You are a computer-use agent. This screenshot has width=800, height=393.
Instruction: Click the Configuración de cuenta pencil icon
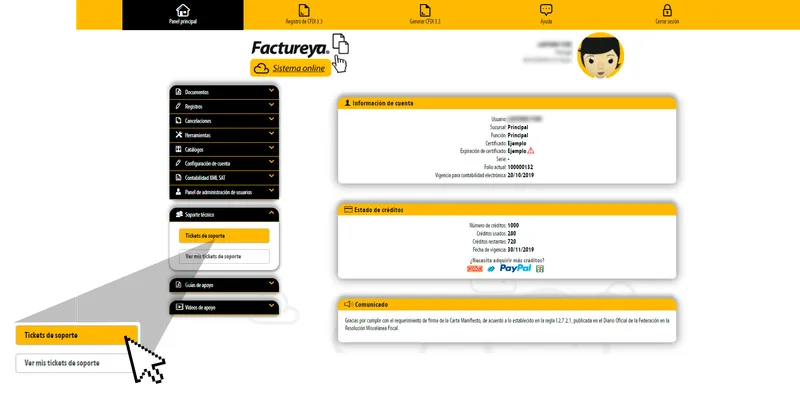(178, 163)
